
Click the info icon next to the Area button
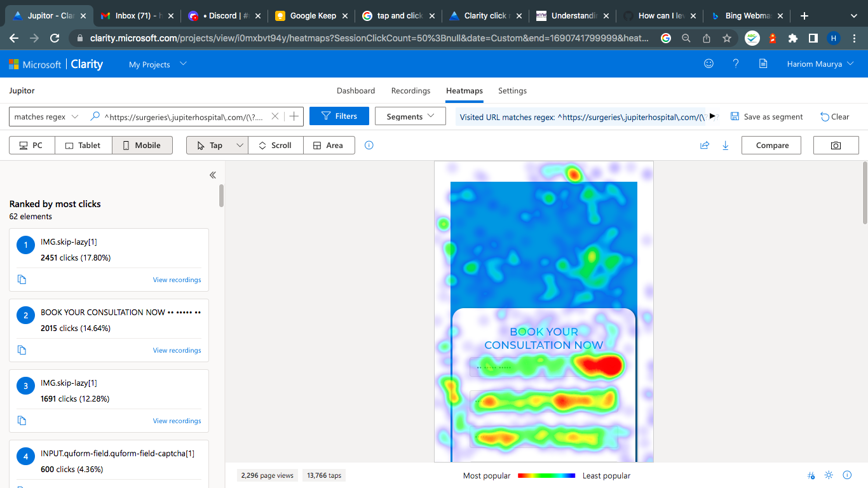point(369,145)
